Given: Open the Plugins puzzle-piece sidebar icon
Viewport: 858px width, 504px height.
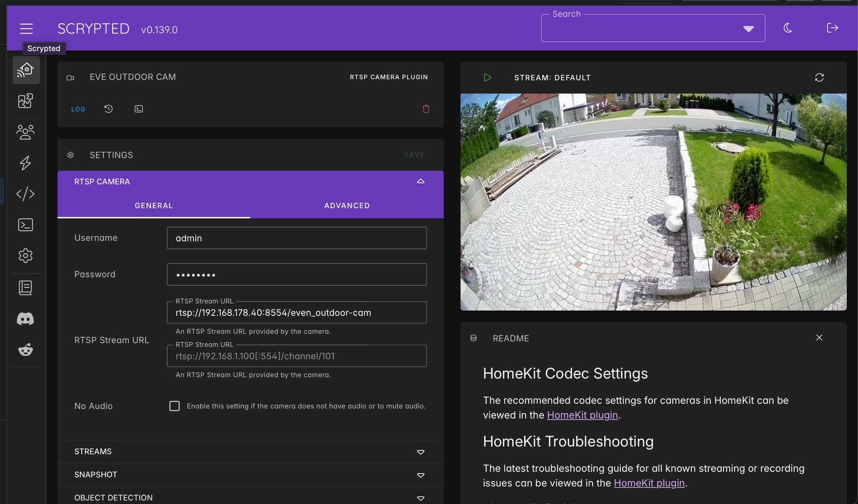Looking at the screenshot, I should 25,101.
